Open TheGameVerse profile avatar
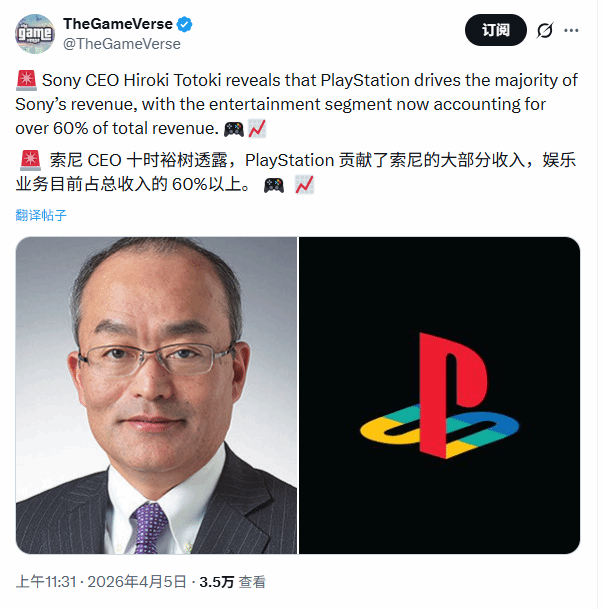 point(35,34)
